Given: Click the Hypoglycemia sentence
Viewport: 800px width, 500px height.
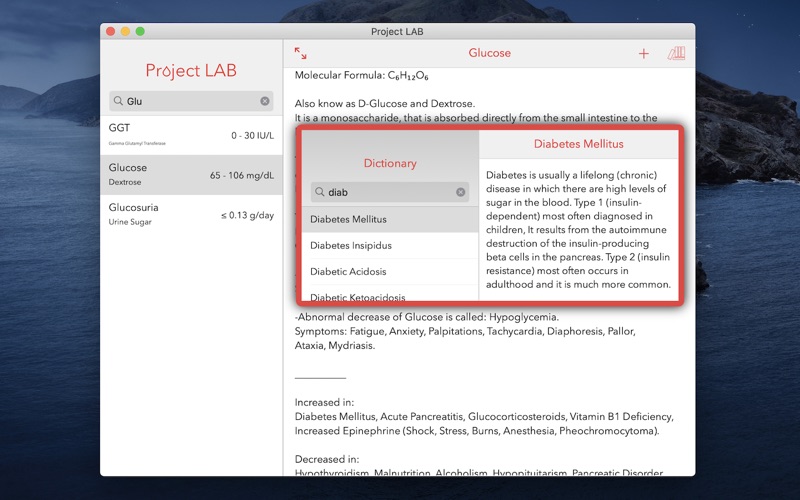Looking at the screenshot, I should [x=427, y=317].
